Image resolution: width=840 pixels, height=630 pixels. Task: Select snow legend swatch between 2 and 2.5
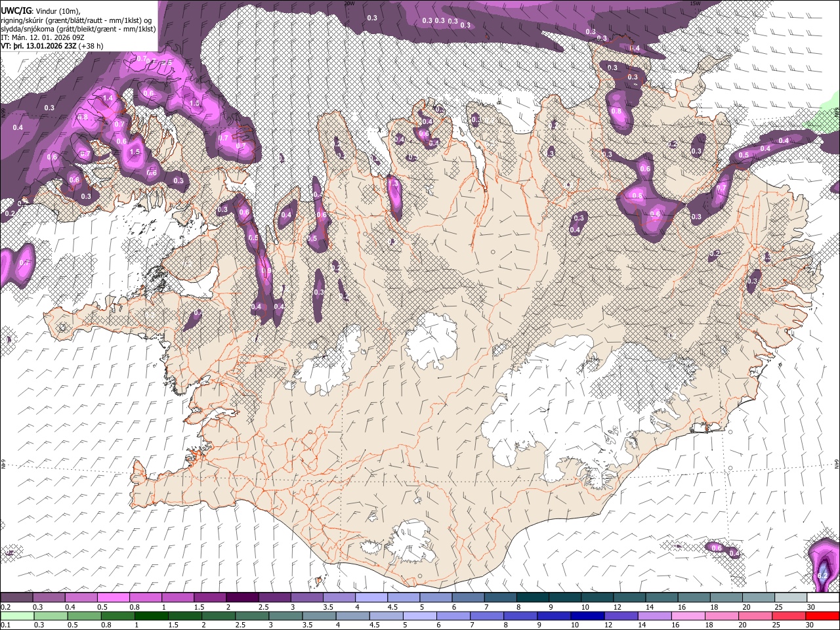pyautogui.click(x=242, y=598)
